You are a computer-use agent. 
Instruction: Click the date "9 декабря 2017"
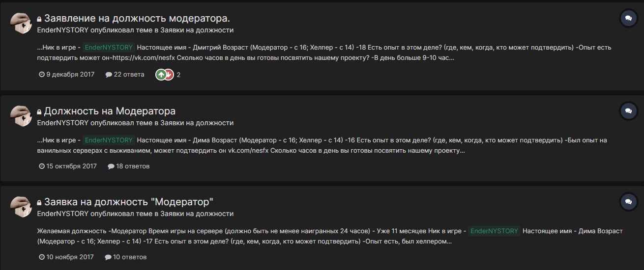click(x=70, y=75)
